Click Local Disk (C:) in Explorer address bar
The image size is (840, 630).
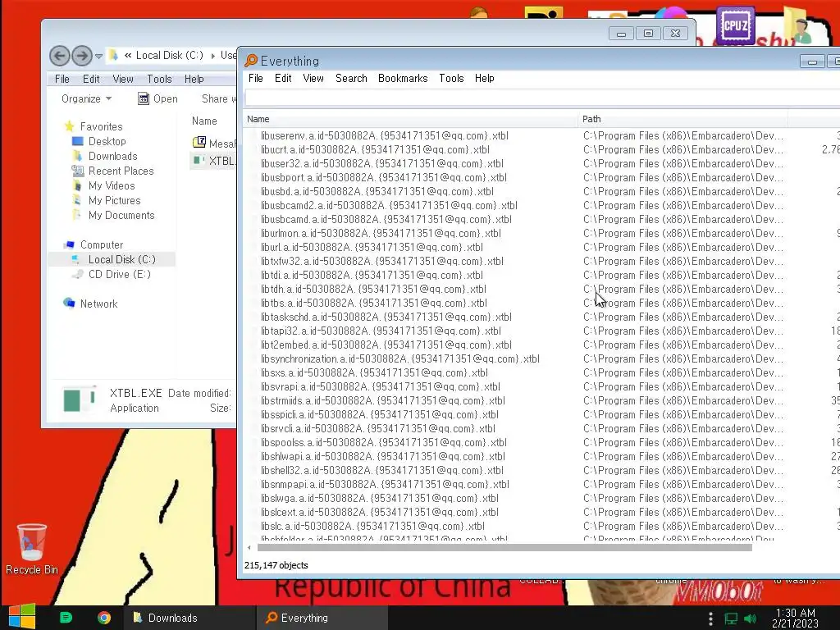coord(169,55)
